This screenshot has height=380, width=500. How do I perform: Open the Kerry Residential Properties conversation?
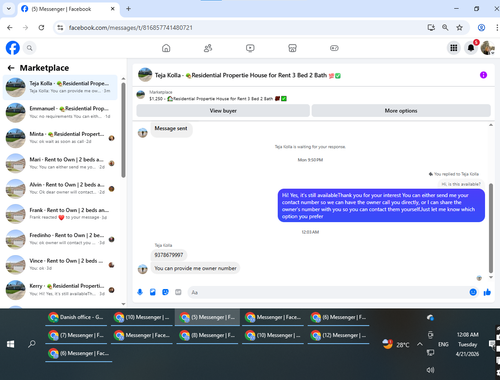pyautogui.click(x=60, y=290)
